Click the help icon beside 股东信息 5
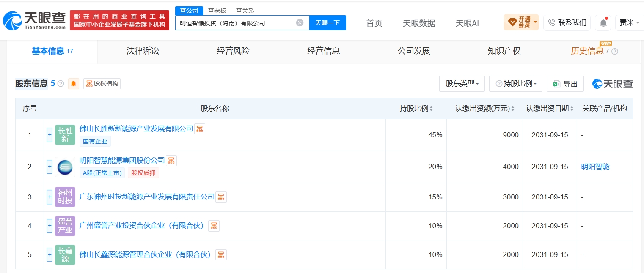 61,84
